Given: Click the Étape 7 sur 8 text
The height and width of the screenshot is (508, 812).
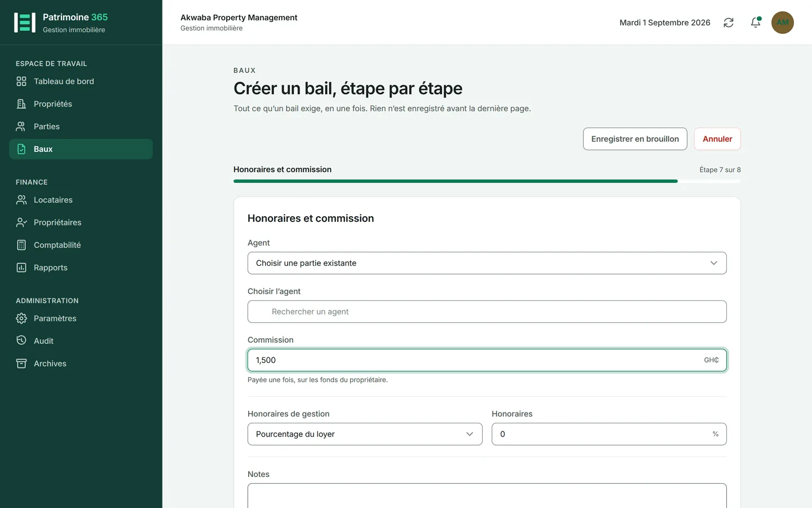Looking at the screenshot, I should pos(720,170).
